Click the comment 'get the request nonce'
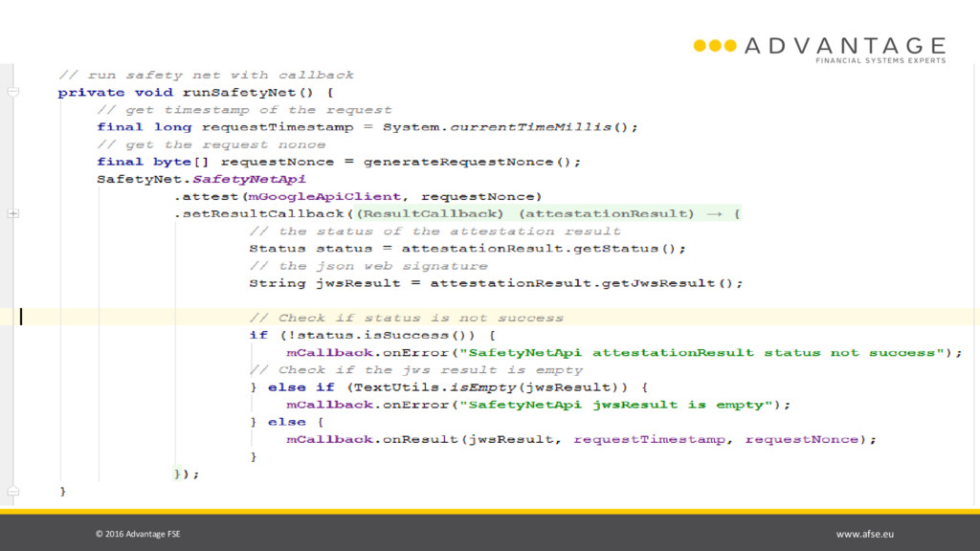 tap(212, 144)
